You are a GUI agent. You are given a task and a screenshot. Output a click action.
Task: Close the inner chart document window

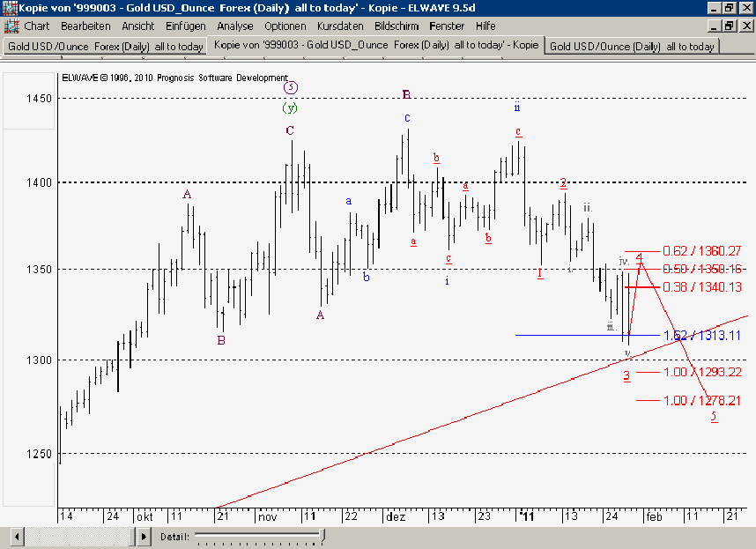point(746,26)
